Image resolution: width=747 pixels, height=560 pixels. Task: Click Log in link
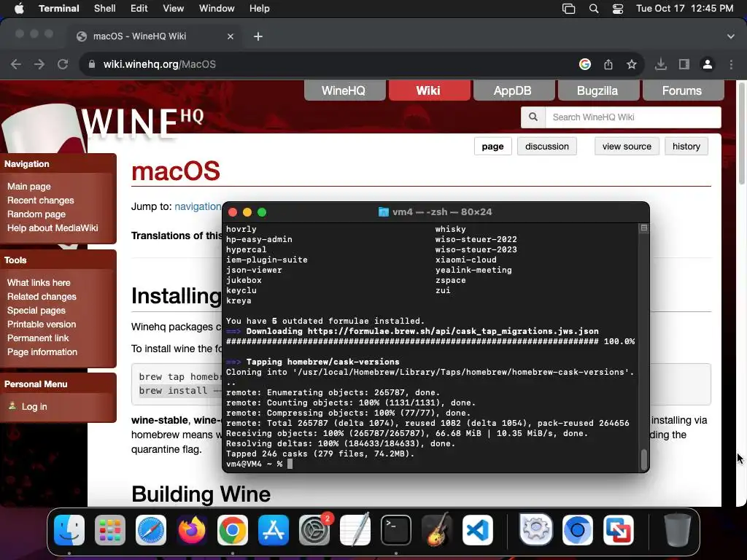34,407
